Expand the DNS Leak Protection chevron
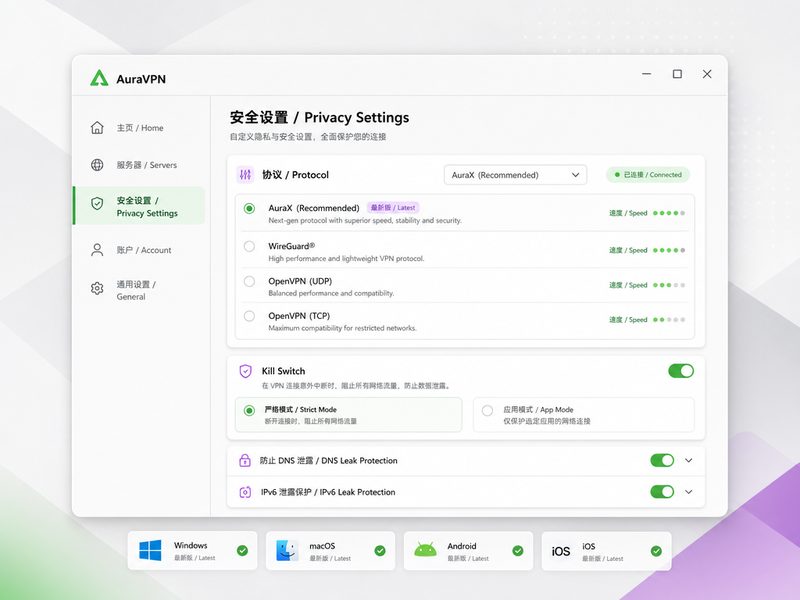 click(x=689, y=460)
